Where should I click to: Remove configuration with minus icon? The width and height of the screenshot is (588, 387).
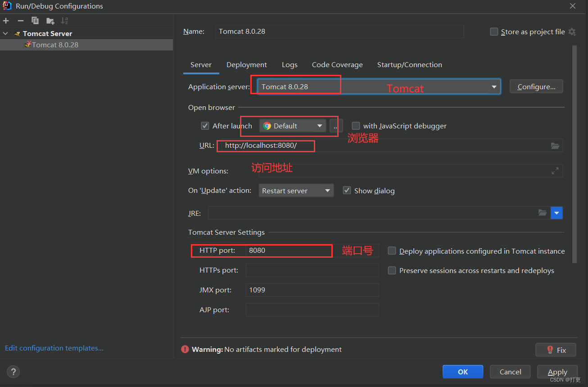tap(20, 21)
